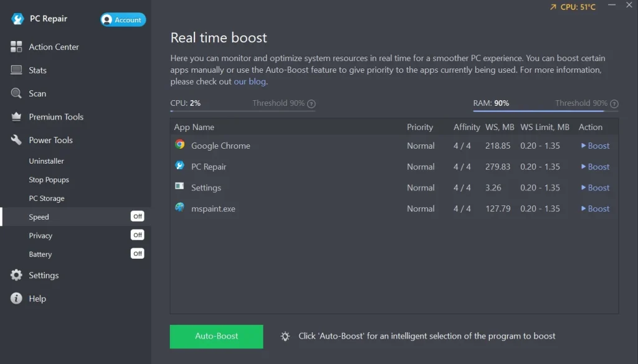The image size is (638, 364).
Task: Click the lightbulb hint icon near Auto-Boost
Action: click(x=285, y=337)
